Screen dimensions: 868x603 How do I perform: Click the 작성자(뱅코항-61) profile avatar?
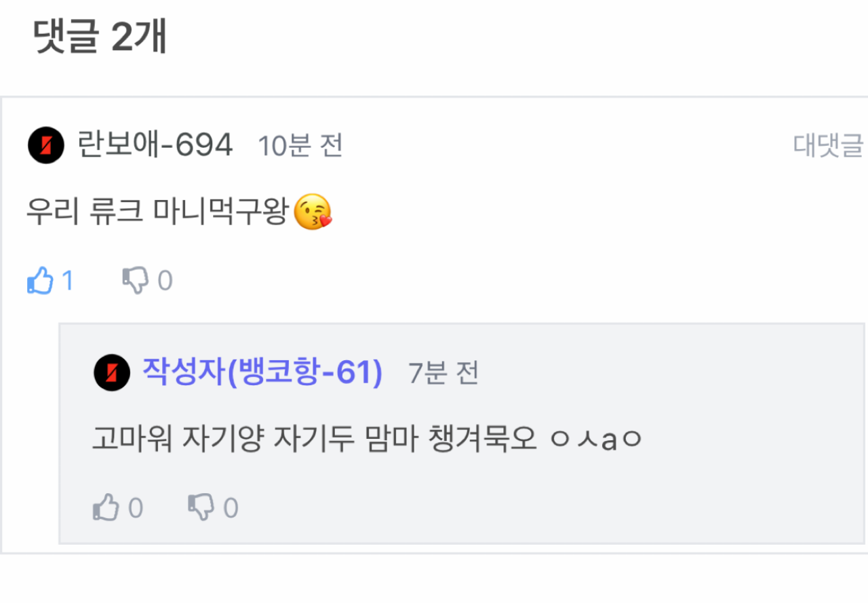(112, 372)
